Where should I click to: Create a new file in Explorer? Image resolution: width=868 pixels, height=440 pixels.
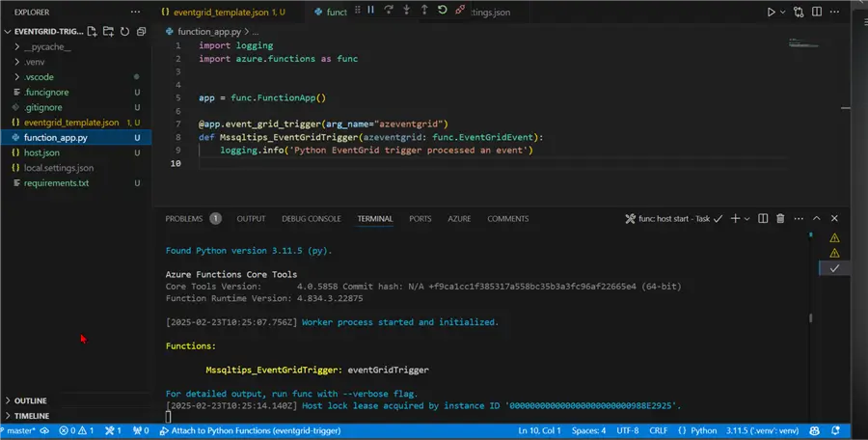(x=92, y=32)
